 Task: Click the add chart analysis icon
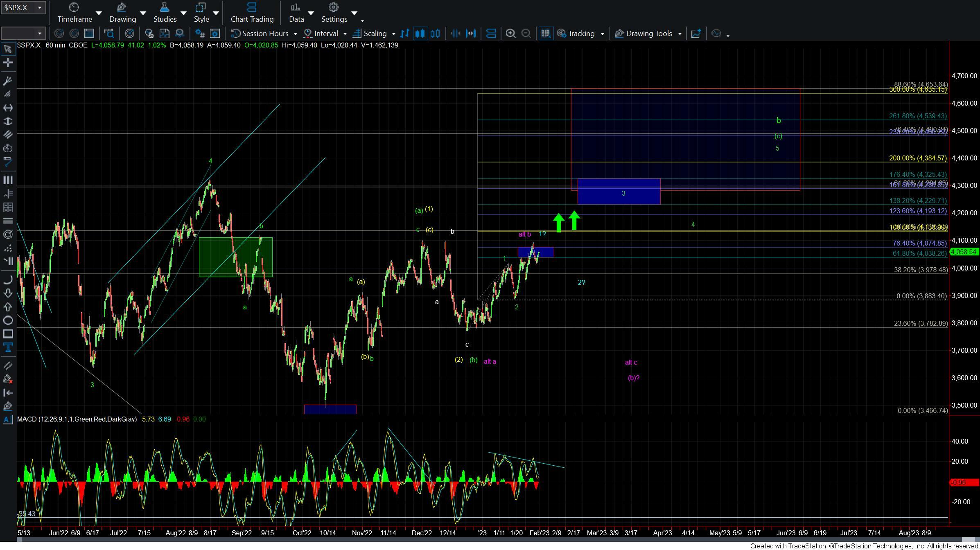[x=696, y=34]
